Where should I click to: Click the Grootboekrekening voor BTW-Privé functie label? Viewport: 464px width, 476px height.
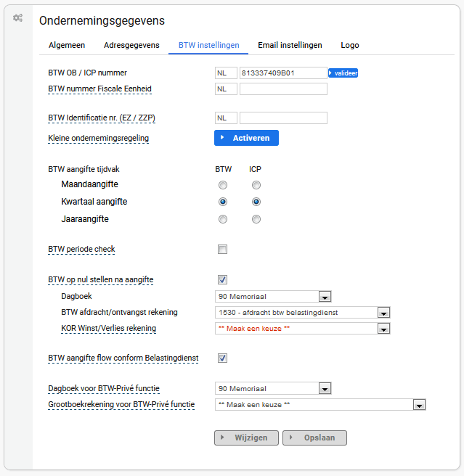(121, 405)
